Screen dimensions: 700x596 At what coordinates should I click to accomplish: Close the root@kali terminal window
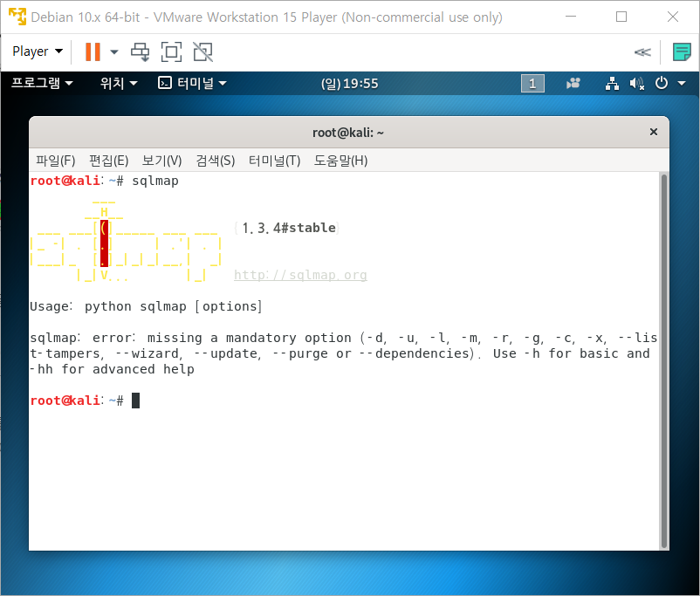[x=653, y=132]
